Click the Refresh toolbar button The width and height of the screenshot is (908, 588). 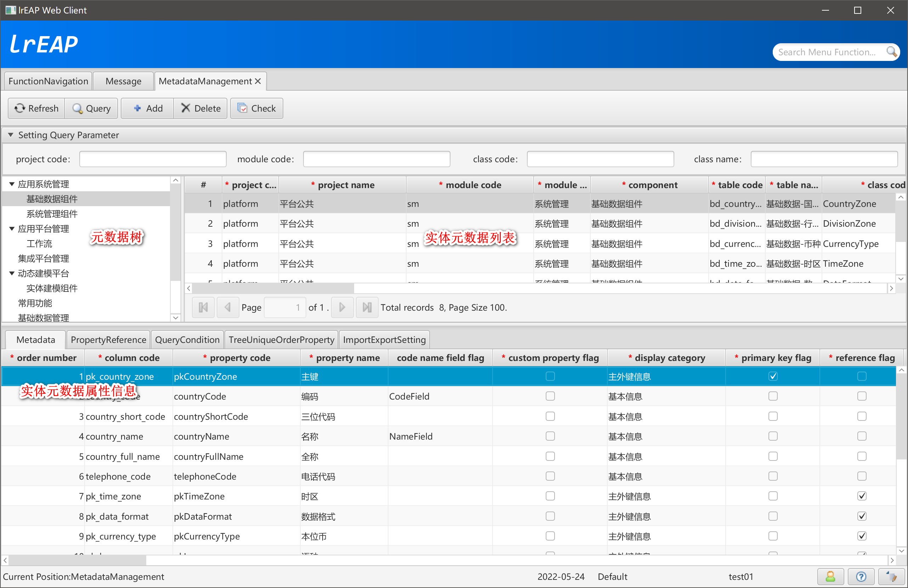pyautogui.click(x=36, y=109)
